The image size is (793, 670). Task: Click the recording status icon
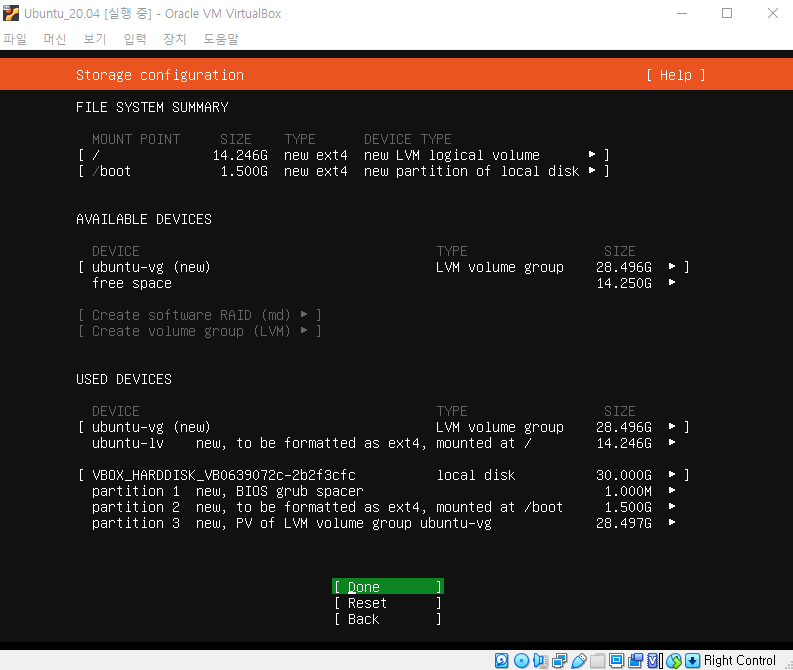click(x=636, y=660)
